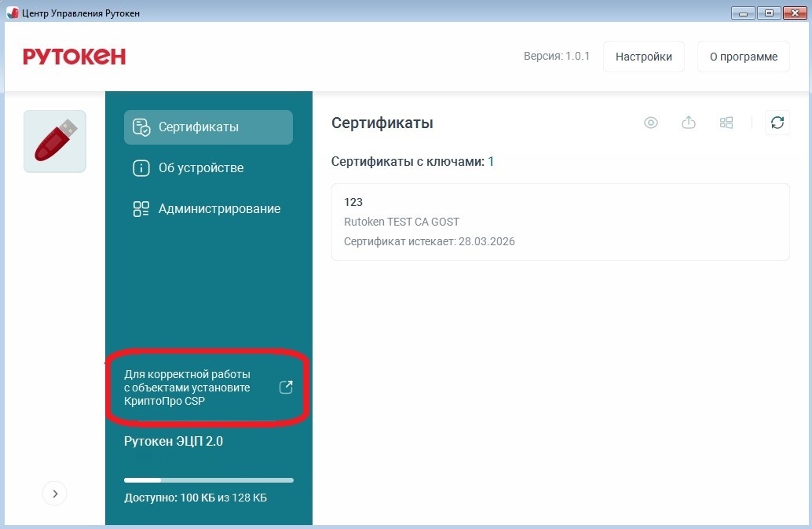Open the Сертификаты section in sidebar
Viewport: 812px width, 529px height.
[x=208, y=127]
